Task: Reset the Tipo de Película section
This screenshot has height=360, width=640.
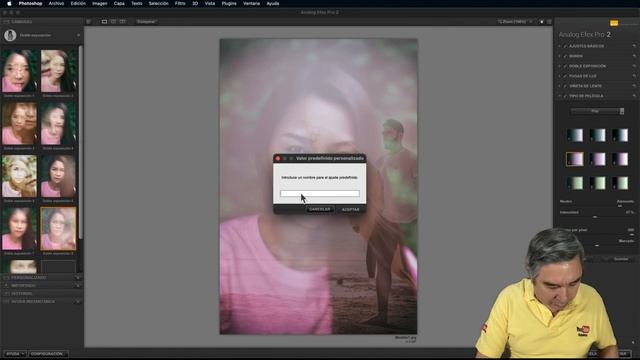Action: [x=634, y=96]
